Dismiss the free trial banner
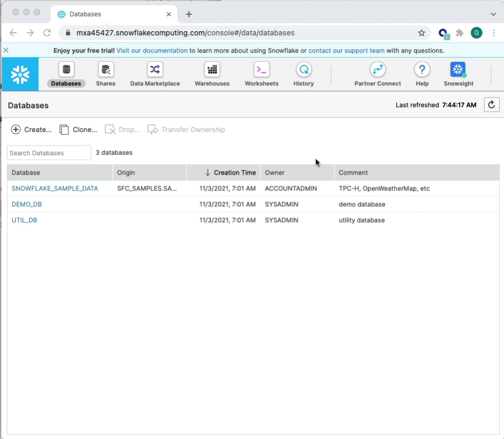Viewport: 504px width, 439px height. [x=6, y=51]
